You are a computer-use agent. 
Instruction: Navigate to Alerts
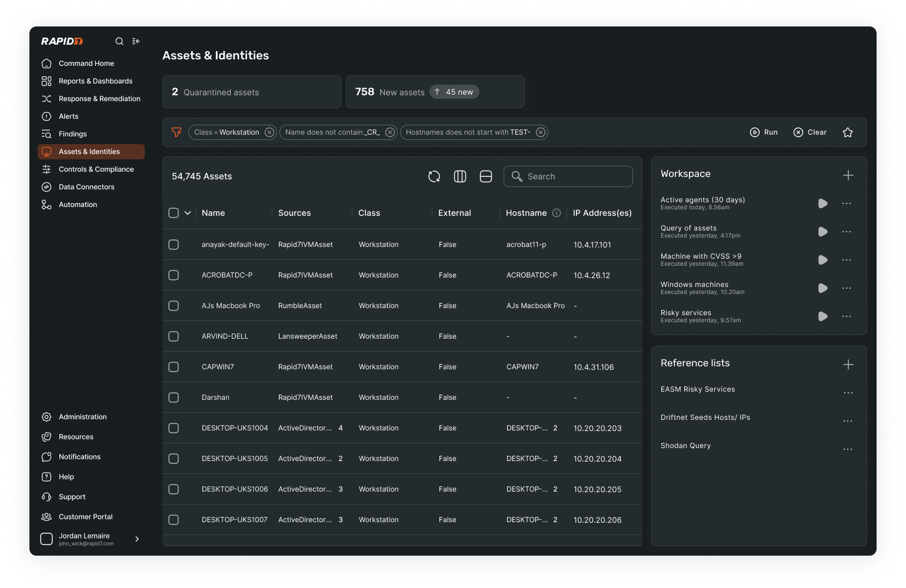91,116
